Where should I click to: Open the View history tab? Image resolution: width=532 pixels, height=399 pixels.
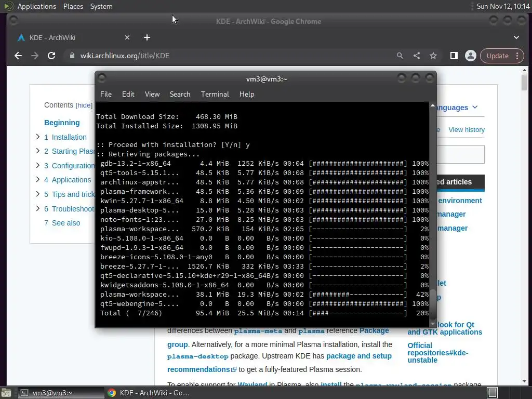tap(466, 129)
